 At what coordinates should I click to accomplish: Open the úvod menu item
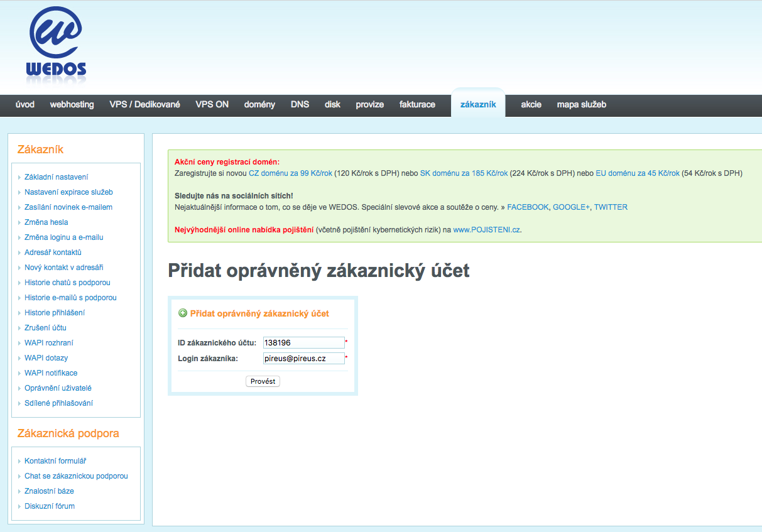click(x=25, y=105)
